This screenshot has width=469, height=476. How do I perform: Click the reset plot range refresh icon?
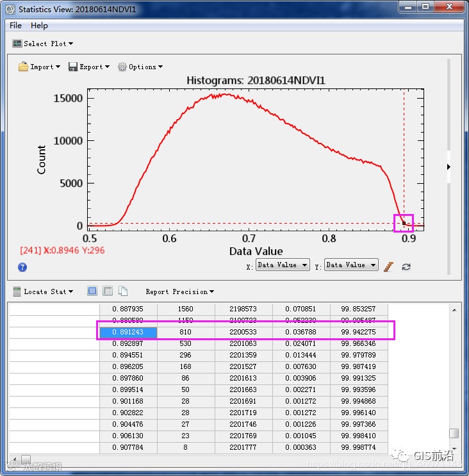406,267
